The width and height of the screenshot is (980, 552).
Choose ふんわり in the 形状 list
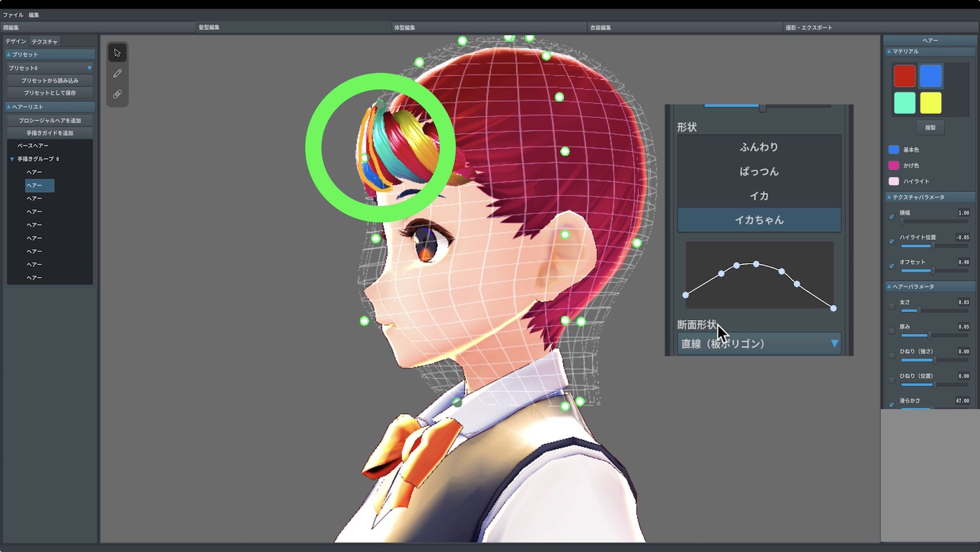click(x=759, y=147)
